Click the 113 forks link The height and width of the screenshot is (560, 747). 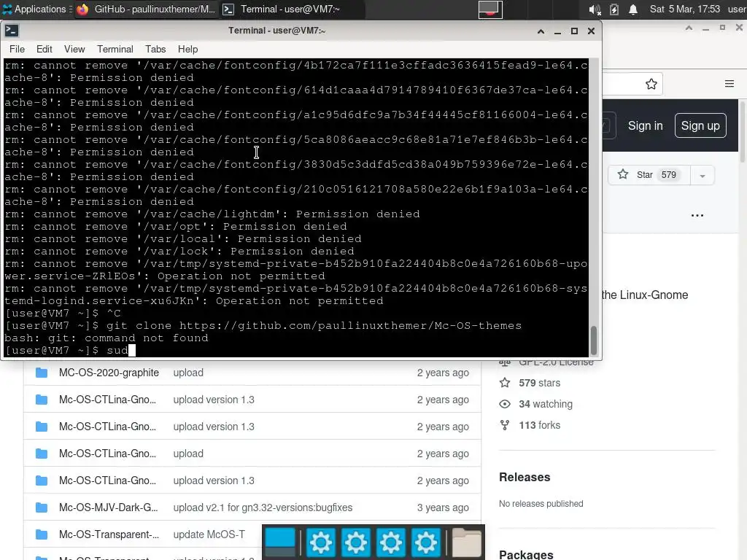[x=539, y=425]
